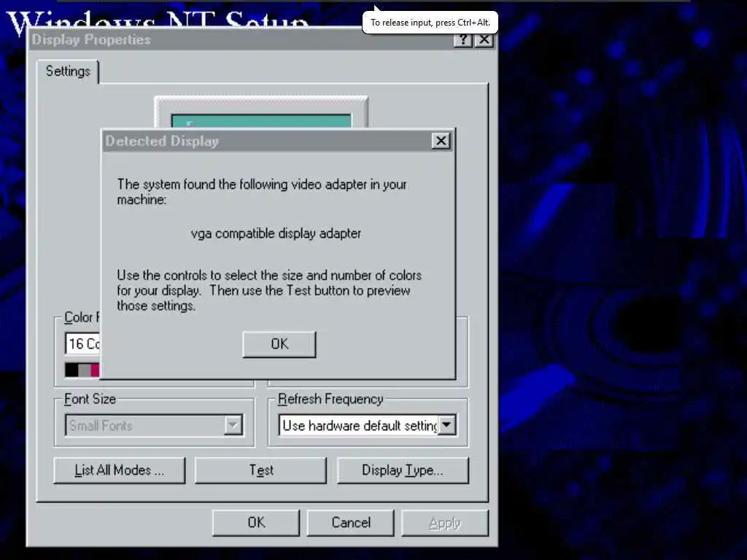Select the Settings tab

pyautogui.click(x=68, y=71)
